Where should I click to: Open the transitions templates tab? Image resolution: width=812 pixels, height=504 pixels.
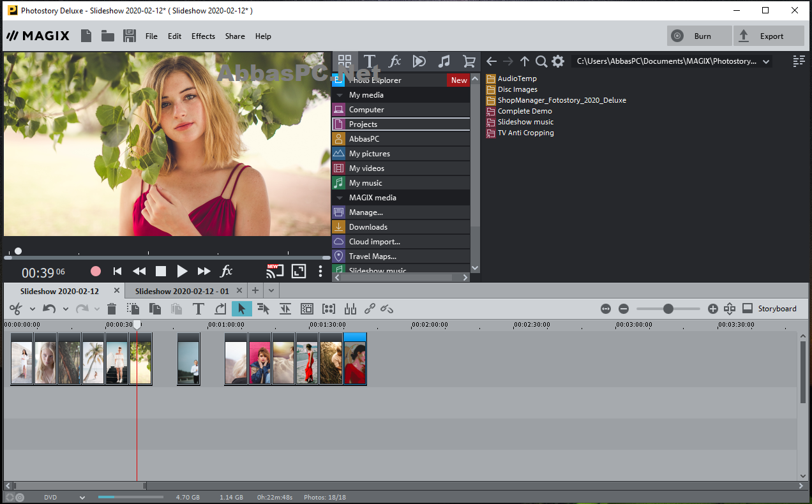[419, 61]
